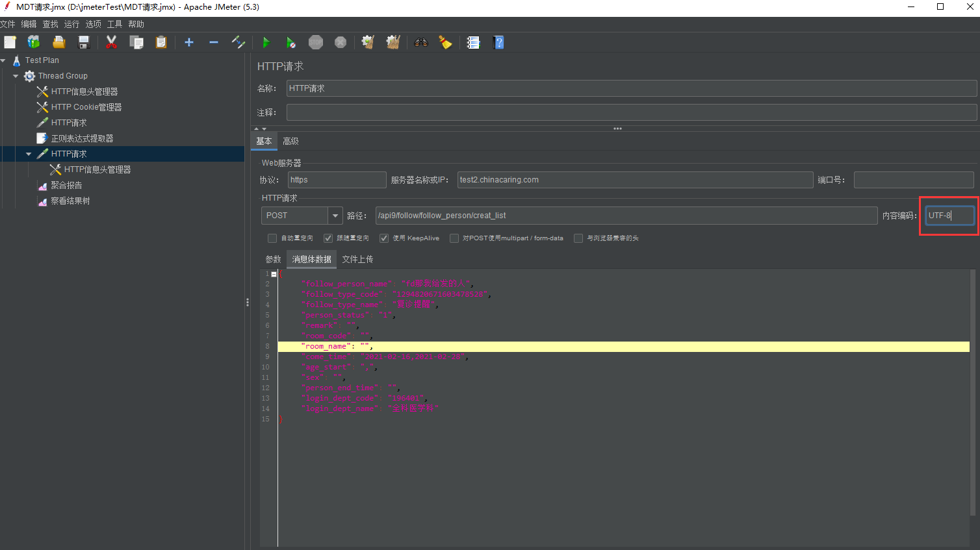Toggle the 使用 KeepAlive checkbox
The image size is (980, 550).
click(x=384, y=238)
